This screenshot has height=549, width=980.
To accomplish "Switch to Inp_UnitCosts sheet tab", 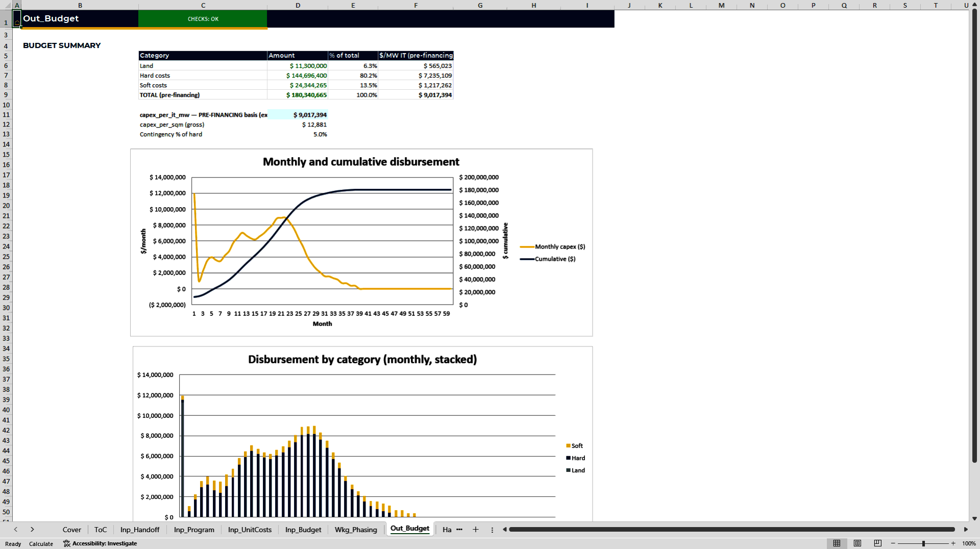I will coord(250,530).
